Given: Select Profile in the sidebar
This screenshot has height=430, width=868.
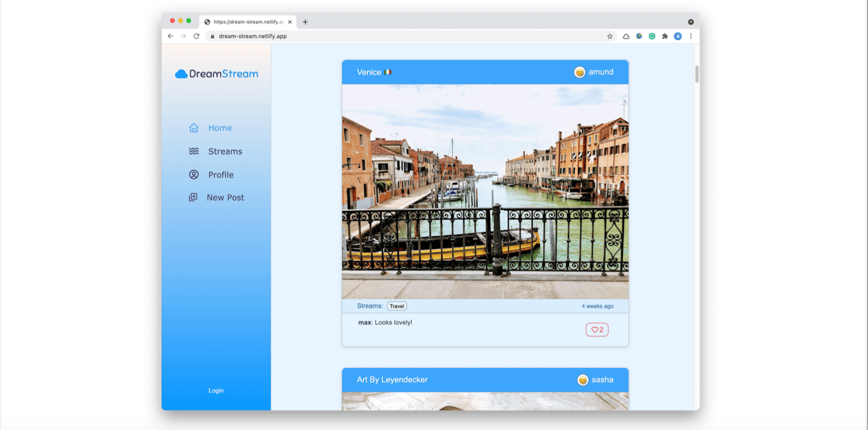Looking at the screenshot, I should 221,175.
